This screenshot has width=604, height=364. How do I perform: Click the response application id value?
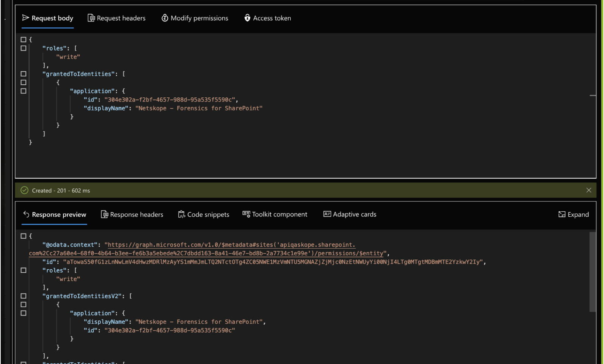coord(170,331)
